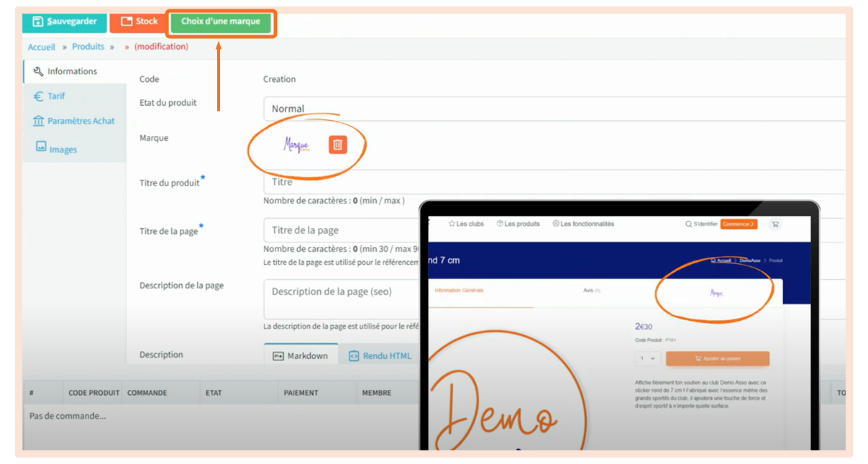
Task: Switch to the Rendu HTML tab
Action: point(380,355)
